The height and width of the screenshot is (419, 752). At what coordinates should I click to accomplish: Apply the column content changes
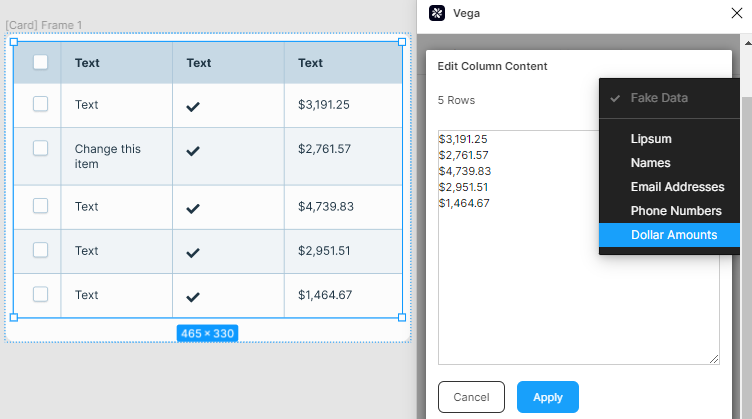click(x=548, y=397)
